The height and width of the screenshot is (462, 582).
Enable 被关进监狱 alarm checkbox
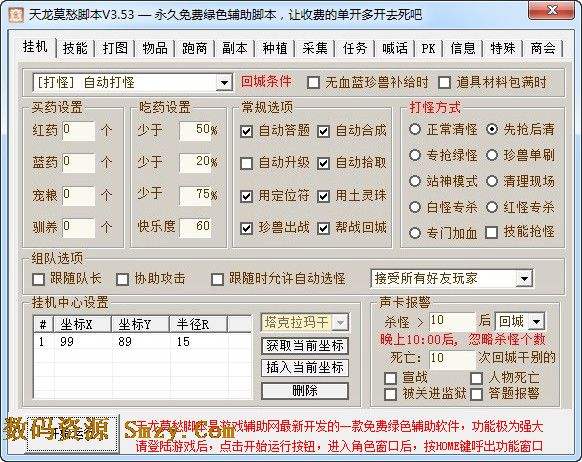pyautogui.click(x=390, y=394)
